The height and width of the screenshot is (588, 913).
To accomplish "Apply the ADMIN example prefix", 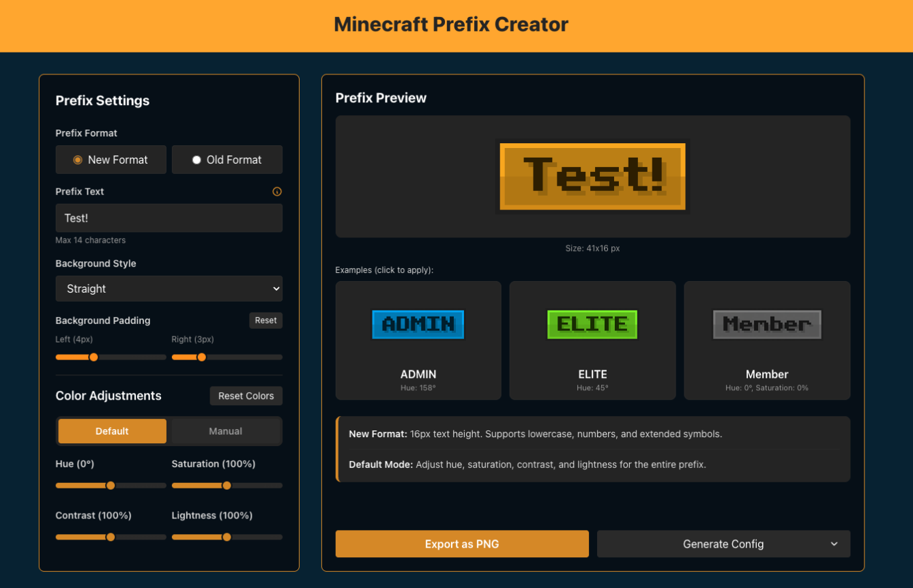I will [418, 340].
